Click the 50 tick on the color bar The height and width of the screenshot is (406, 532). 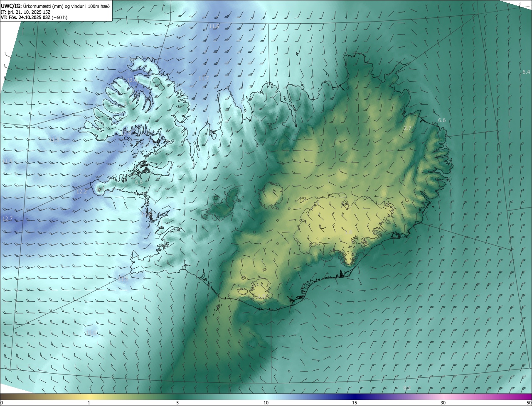coord(529,403)
